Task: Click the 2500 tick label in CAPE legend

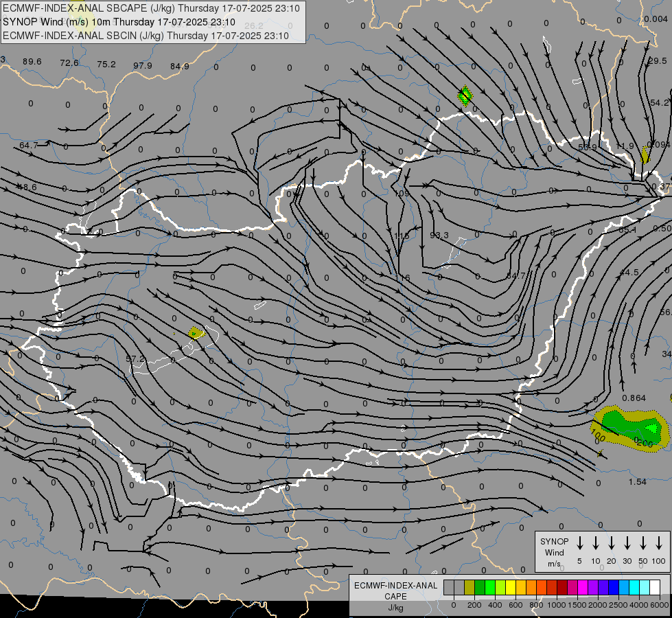Action: pos(618,605)
